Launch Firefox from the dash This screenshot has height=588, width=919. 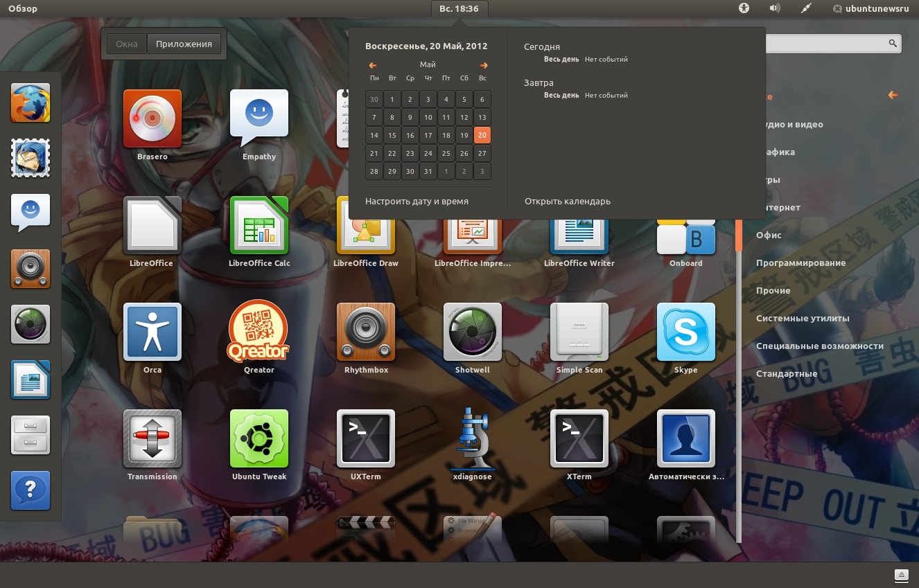tap(30, 103)
